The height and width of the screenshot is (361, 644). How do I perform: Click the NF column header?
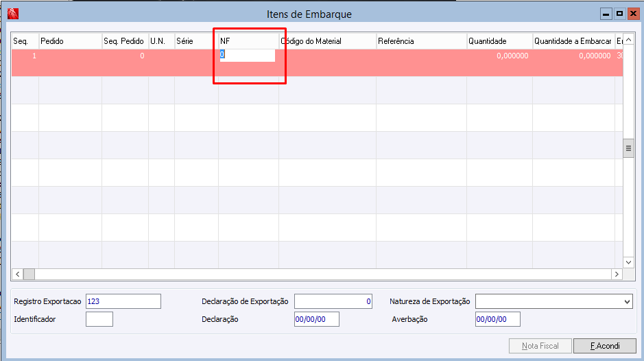(248, 41)
